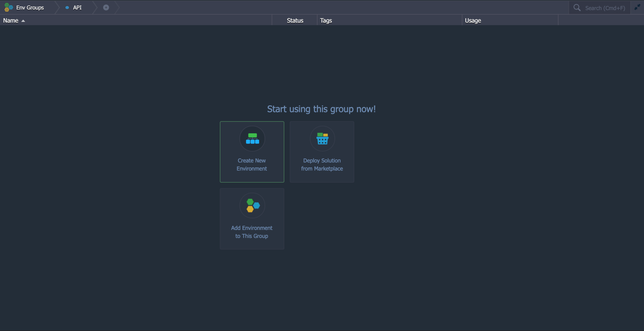Open the new environment creator via plus breadcrumb
Image resolution: width=644 pixels, height=331 pixels.
106,7
